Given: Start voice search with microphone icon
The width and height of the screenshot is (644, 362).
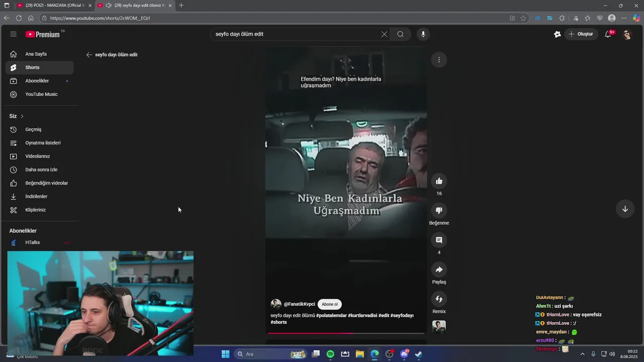Looking at the screenshot, I should [423, 34].
